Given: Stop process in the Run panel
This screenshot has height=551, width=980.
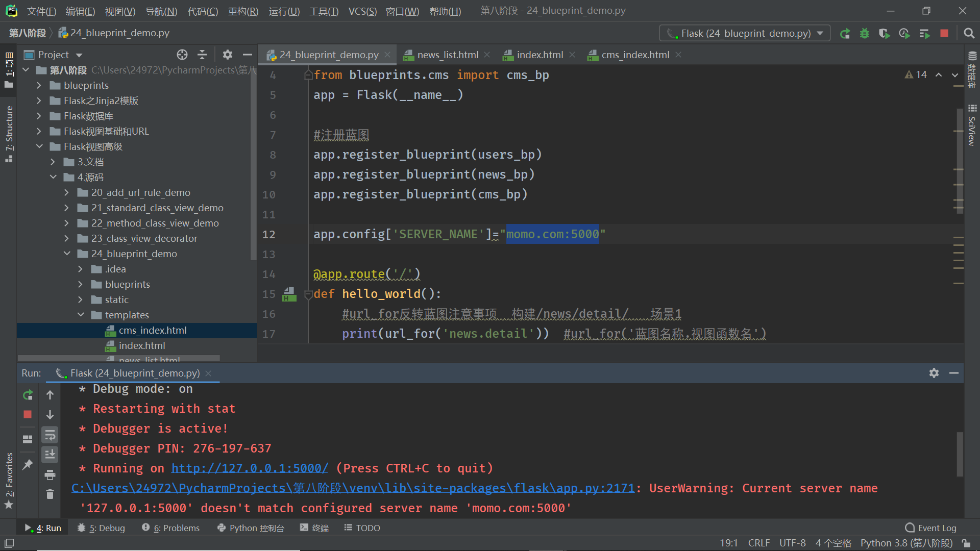Looking at the screenshot, I should point(28,414).
